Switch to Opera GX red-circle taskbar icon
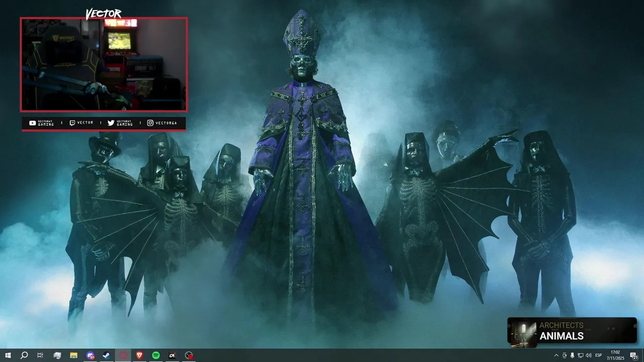This screenshot has height=362, width=644. tap(123, 355)
